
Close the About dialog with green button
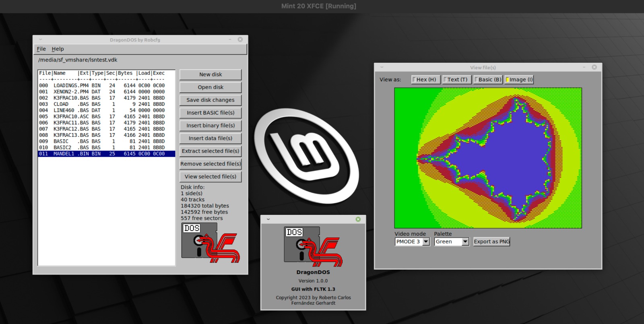pyautogui.click(x=358, y=219)
